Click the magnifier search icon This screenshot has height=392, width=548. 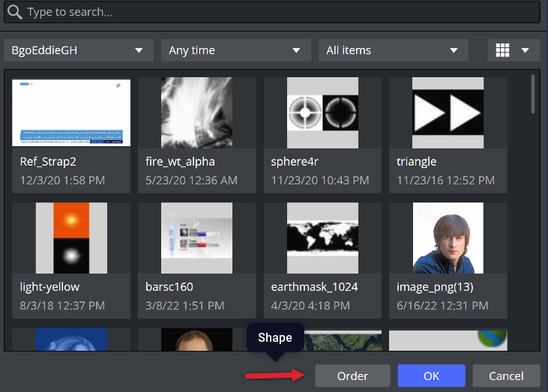tap(14, 13)
